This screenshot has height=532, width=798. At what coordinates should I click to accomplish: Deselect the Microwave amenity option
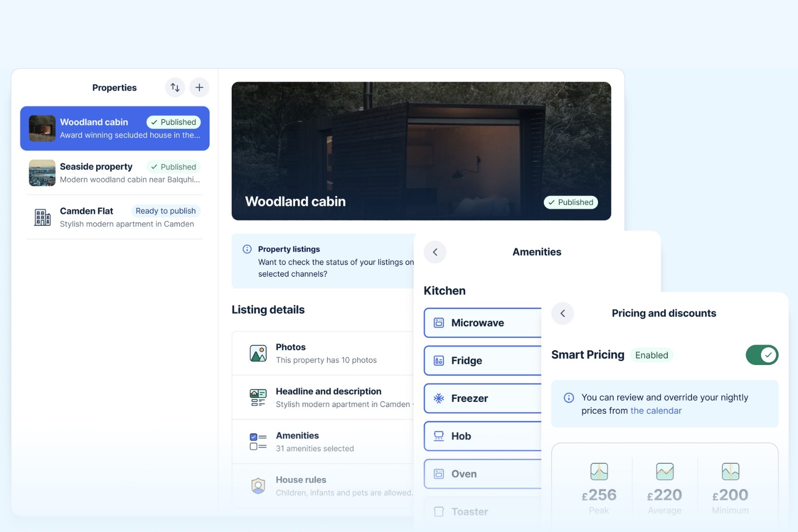(483, 323)
